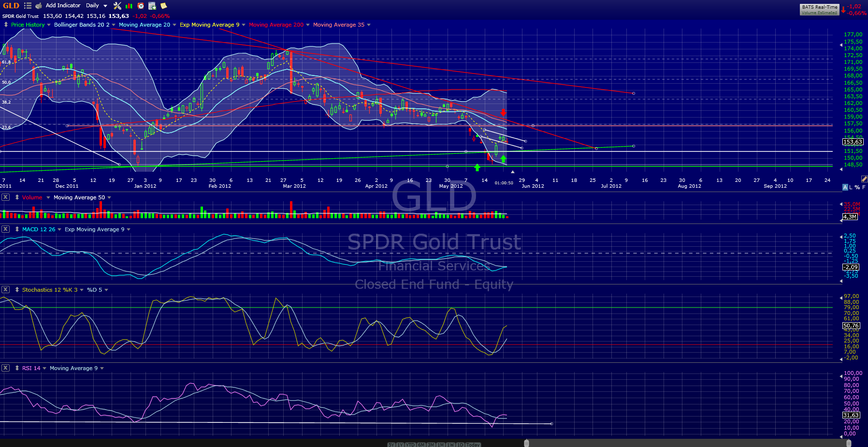Click the Price History reorder arrows icon

[x=6, y=25]
